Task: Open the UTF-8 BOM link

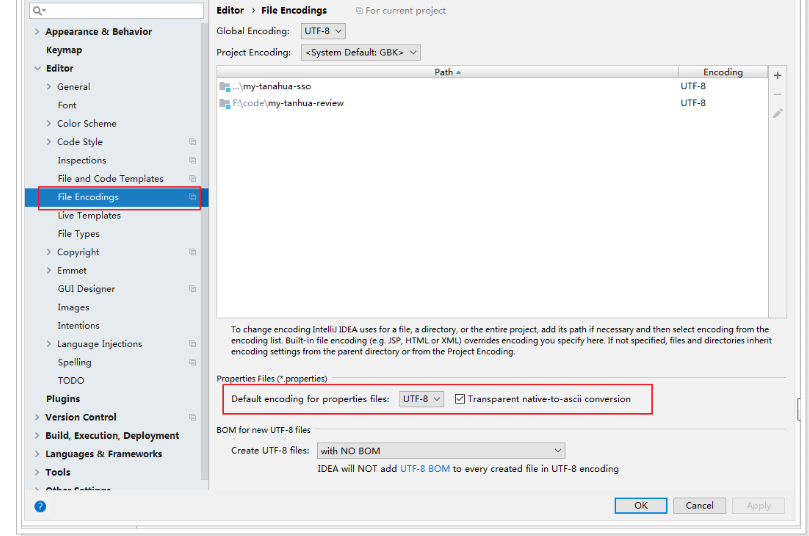Action: [x=425, y=469]
